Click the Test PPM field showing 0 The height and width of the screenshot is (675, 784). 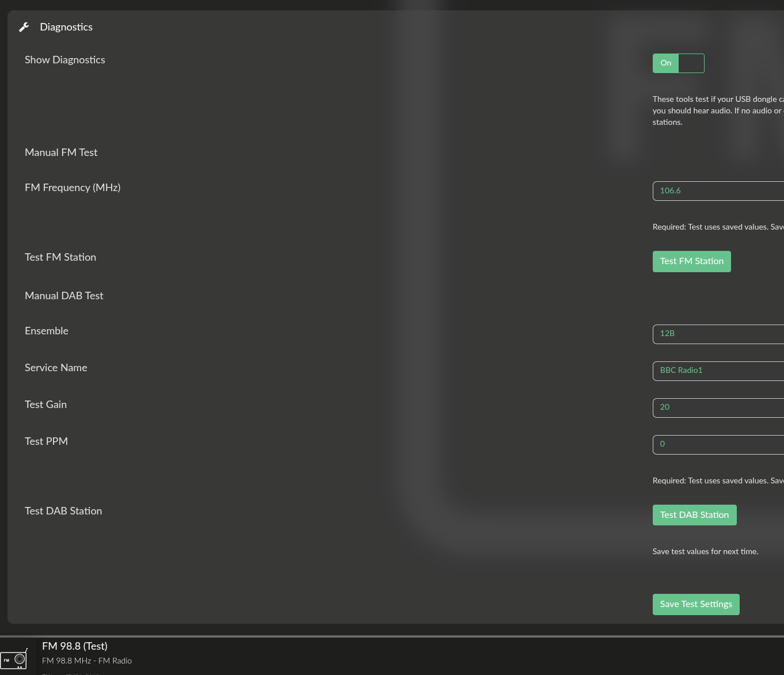(718, 444)
